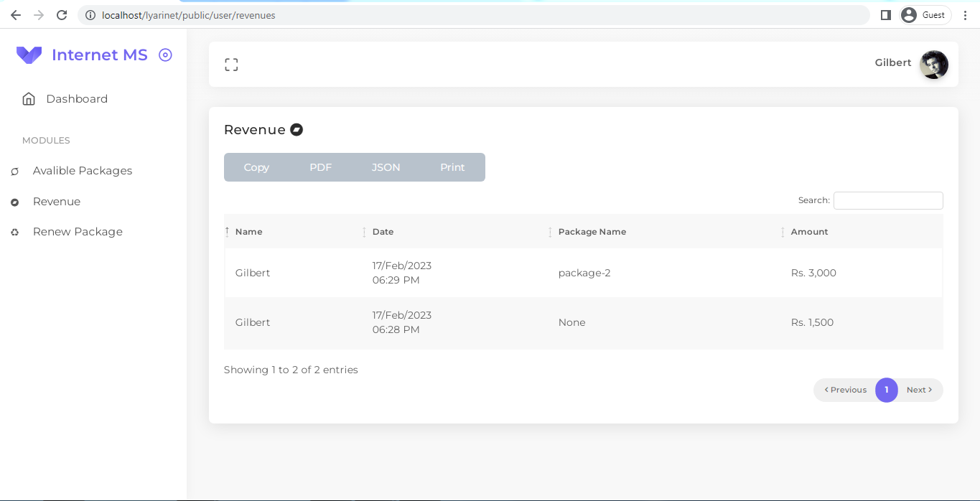
Task: Open Gilbert's user menu in the header
Action: [x=912, y=64]
